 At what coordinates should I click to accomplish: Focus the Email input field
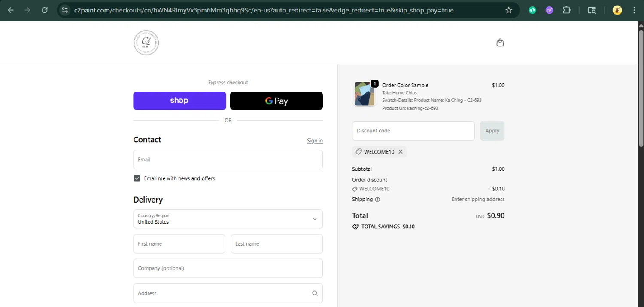pyautogui.click(x=228, y=160)
